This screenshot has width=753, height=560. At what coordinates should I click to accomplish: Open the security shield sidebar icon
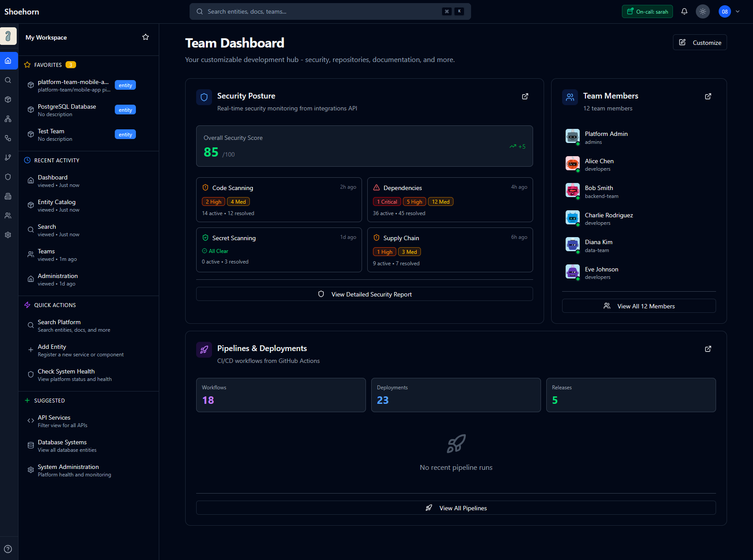coord(8,176)
